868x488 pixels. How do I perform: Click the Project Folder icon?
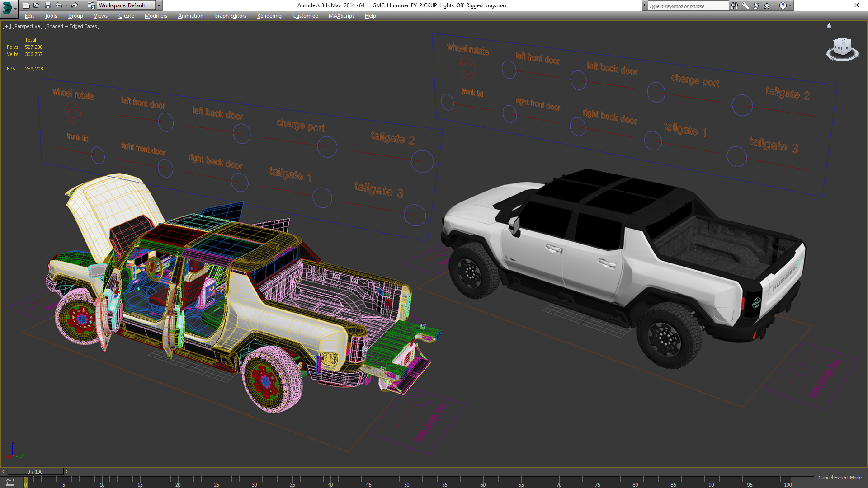[91, 5]
